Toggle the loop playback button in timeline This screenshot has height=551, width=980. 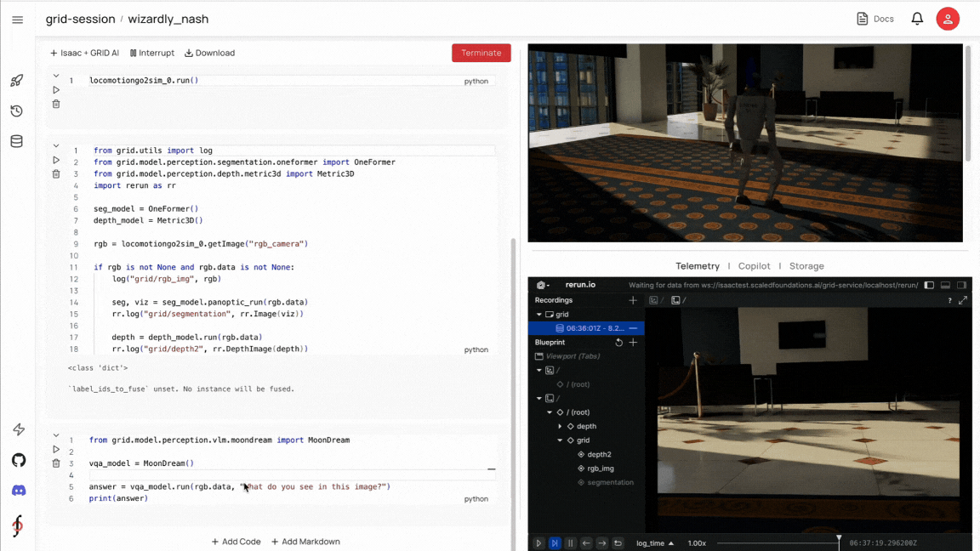[x=618, y=542]
